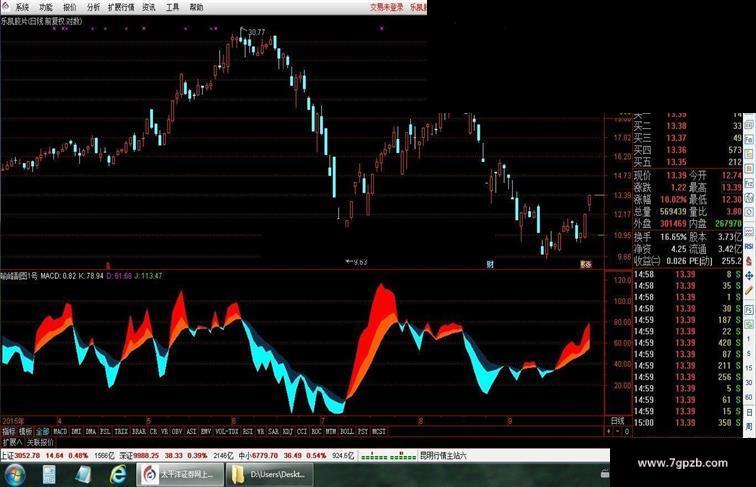Switch indicator to MTM
The width and height of the screenshot is (756, 487).
pyautogui.click(x=331, y=432)
